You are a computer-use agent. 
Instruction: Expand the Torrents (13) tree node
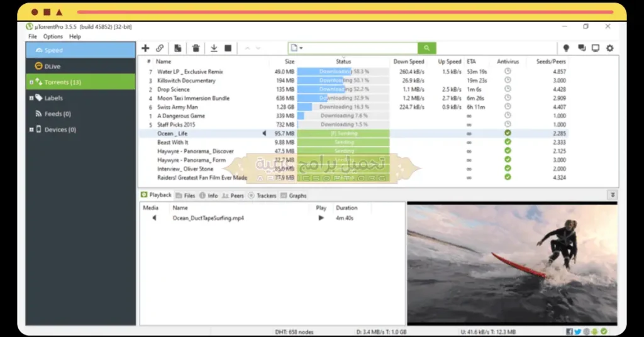[31, 82]
